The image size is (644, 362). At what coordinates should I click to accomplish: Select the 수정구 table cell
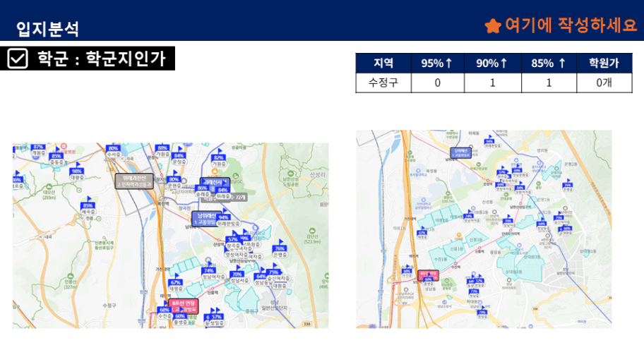[x=383, y=83]
